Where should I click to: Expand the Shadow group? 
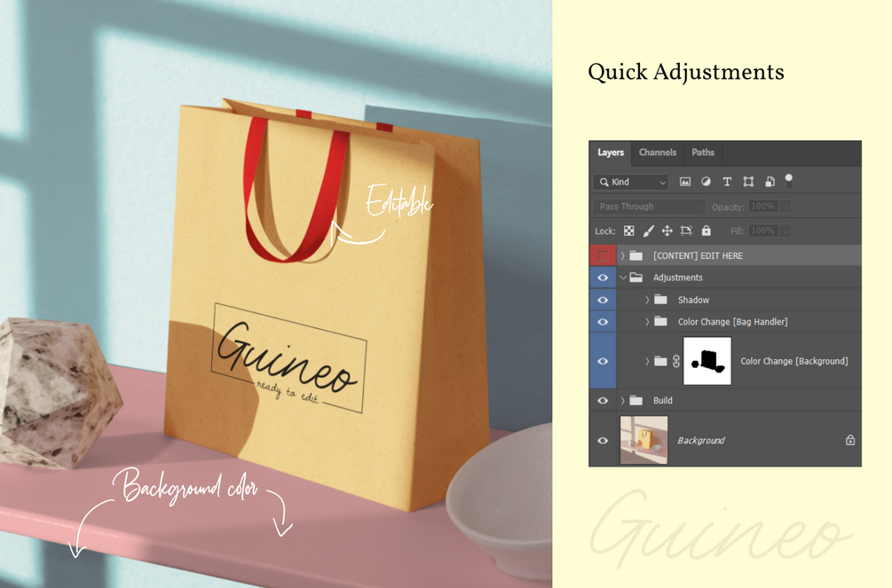(647, 300)
